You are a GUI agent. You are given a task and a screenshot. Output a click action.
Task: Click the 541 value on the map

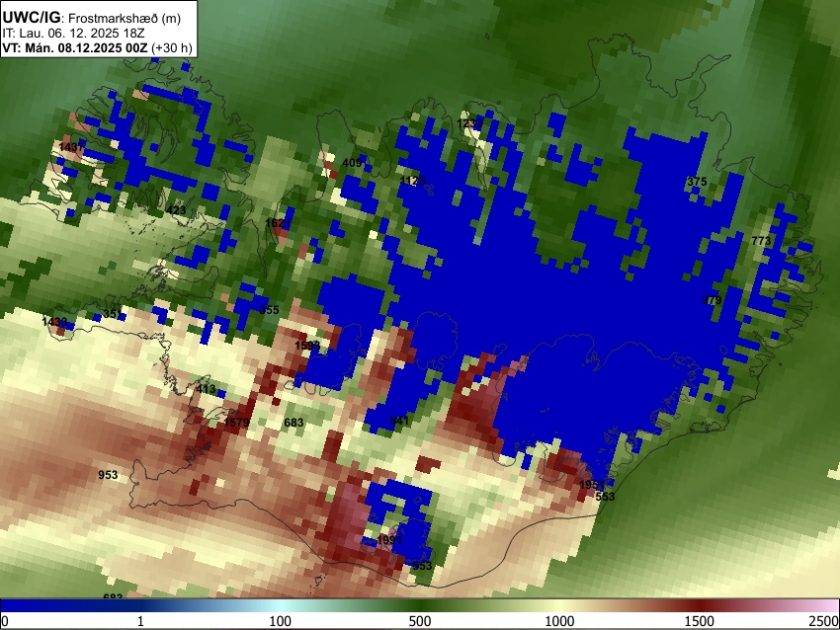tap(399, 421)
